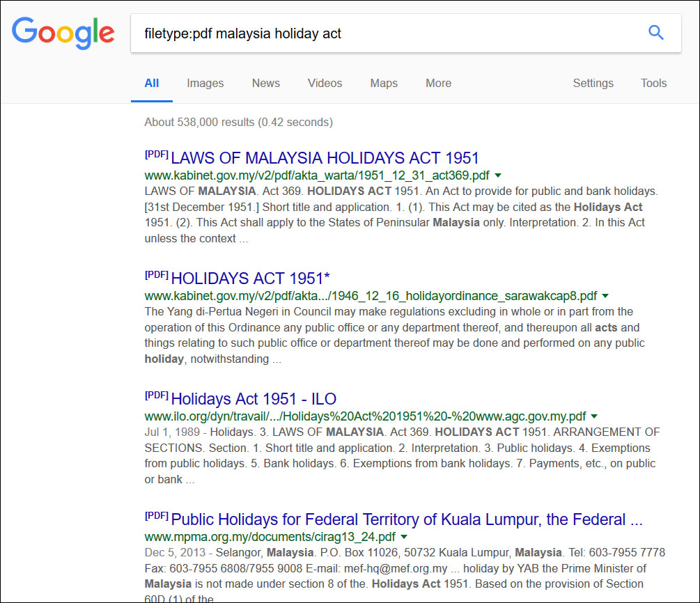Click the Google logo
Viewport: 700px width, 603px height.
(63, 33)
